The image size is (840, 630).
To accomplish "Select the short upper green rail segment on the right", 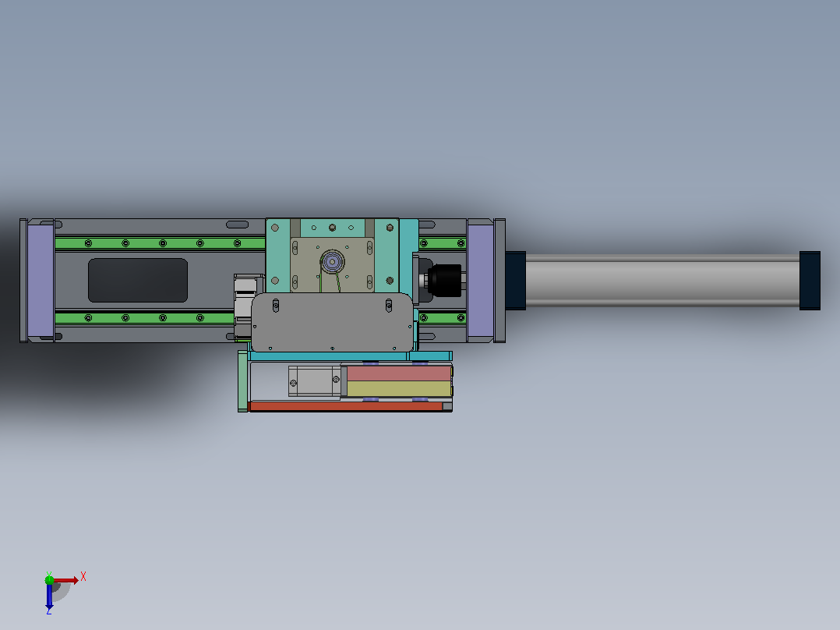I will [x=443, y=243].
